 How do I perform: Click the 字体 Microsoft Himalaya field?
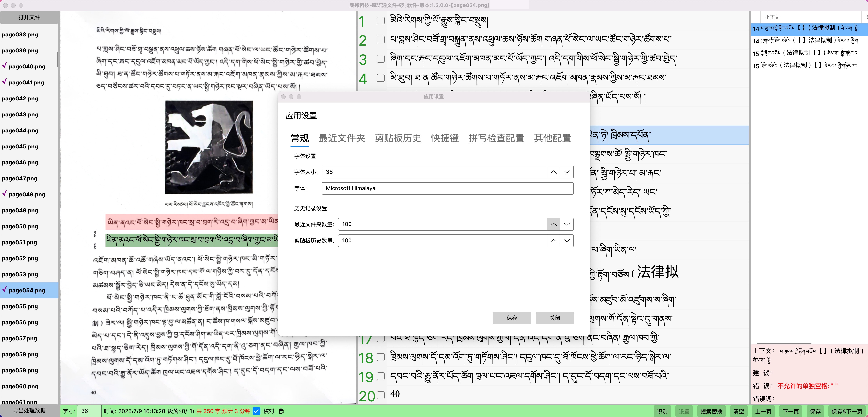447,188
